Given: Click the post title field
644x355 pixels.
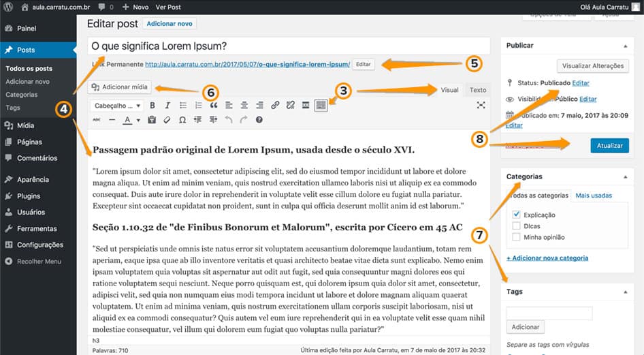Looking at the screenshot, I should 289,46.
